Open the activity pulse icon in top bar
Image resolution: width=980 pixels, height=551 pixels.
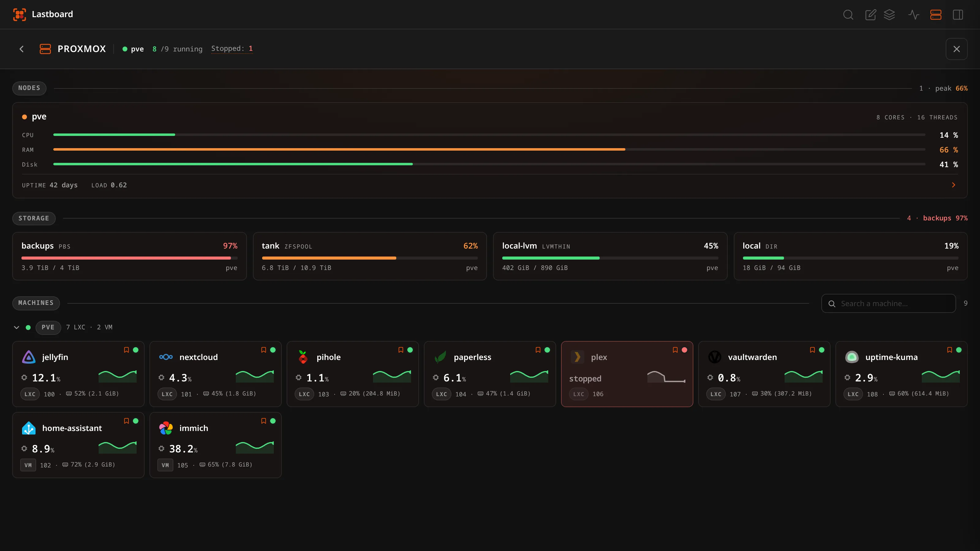click(x=914, y=15)
